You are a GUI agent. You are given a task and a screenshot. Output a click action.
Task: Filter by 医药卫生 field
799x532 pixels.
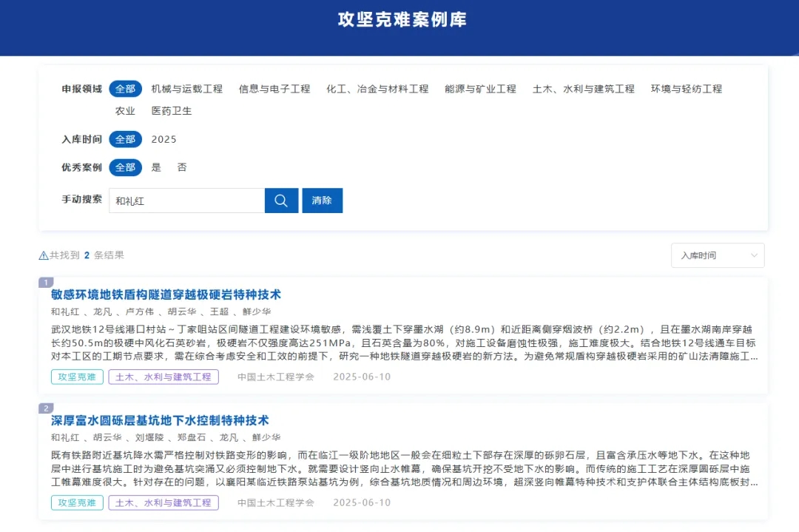click(172, 111)
